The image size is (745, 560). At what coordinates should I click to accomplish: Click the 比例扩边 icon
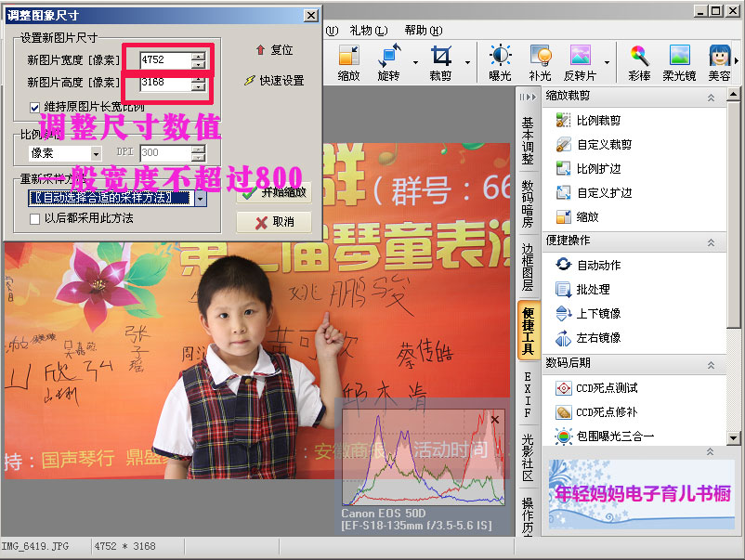point(564,169)
